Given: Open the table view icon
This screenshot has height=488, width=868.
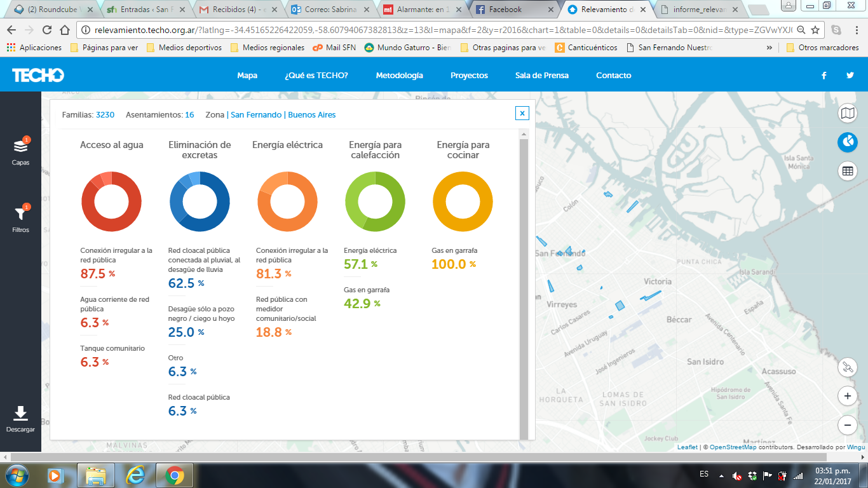Looking at the screenshot, I should [x=847, y=171].
